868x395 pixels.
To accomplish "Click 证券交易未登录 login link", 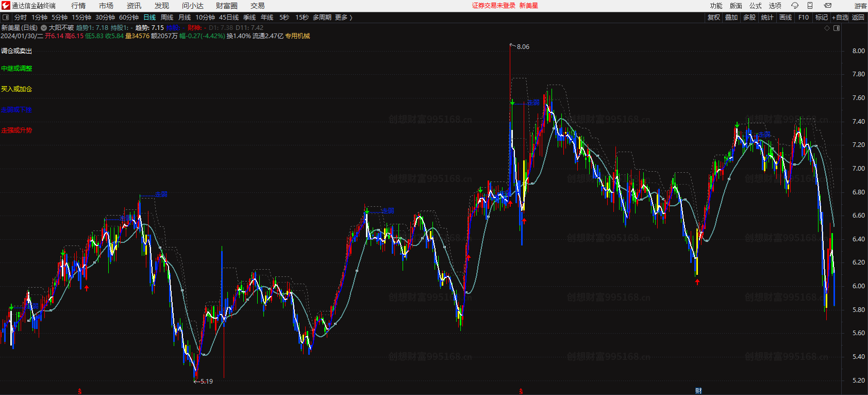I will click(494, 6).
